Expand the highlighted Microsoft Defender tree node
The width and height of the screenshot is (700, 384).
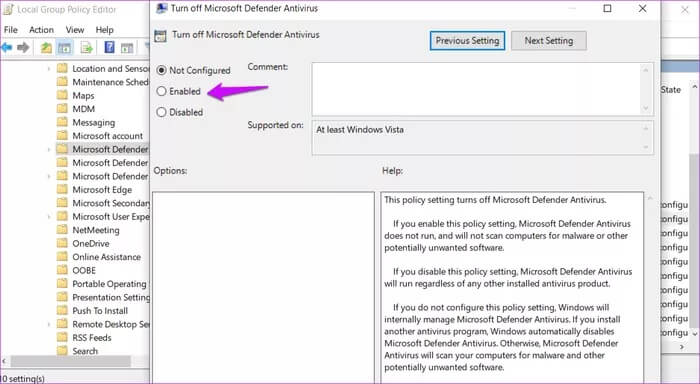pyautogui.click(x=49, y=149)
